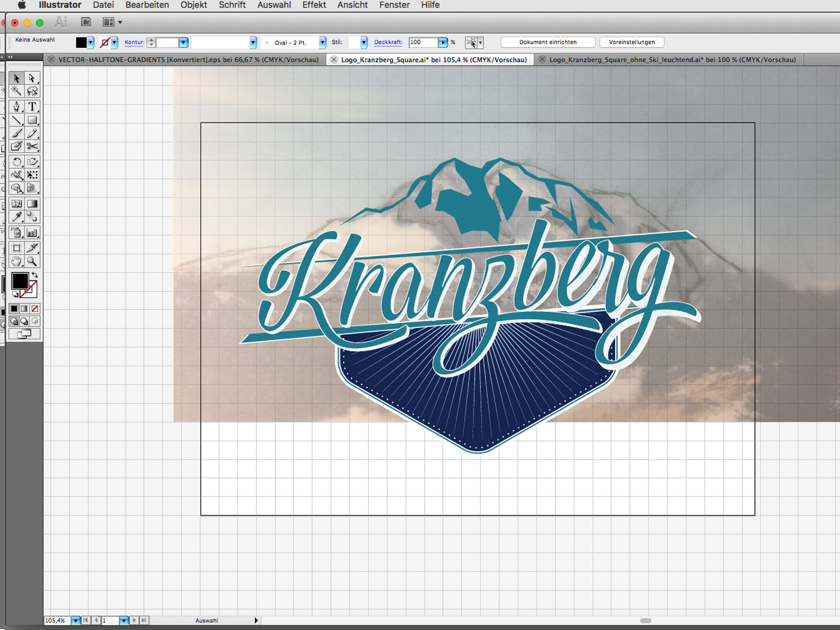Open Kontur stroke panel link

pos(134,42)
